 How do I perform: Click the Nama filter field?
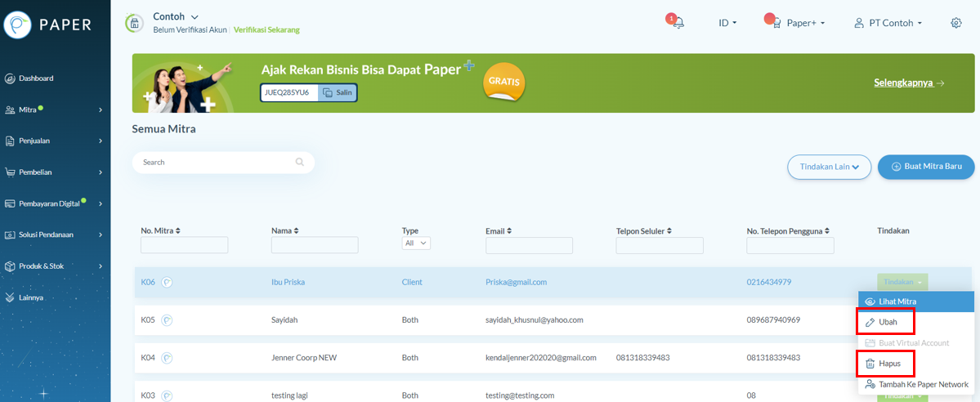tap(315, 245)
